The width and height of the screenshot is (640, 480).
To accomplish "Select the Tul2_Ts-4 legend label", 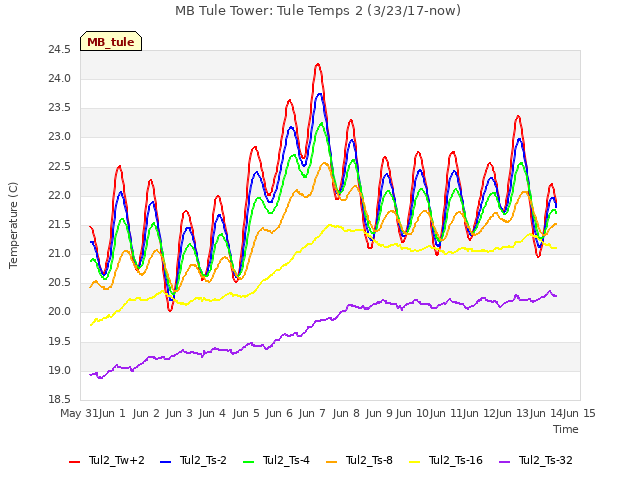I will tap(286, 460).
